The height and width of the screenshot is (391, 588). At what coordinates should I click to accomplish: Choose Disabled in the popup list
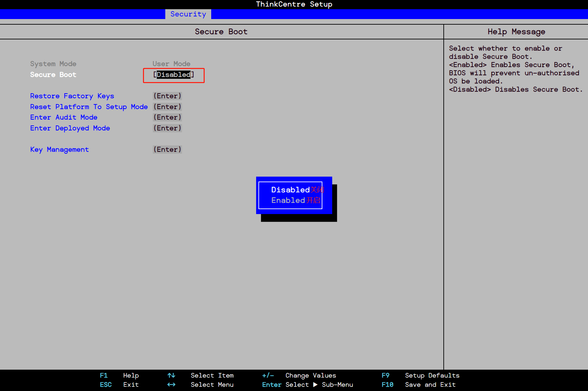[290, 190]
